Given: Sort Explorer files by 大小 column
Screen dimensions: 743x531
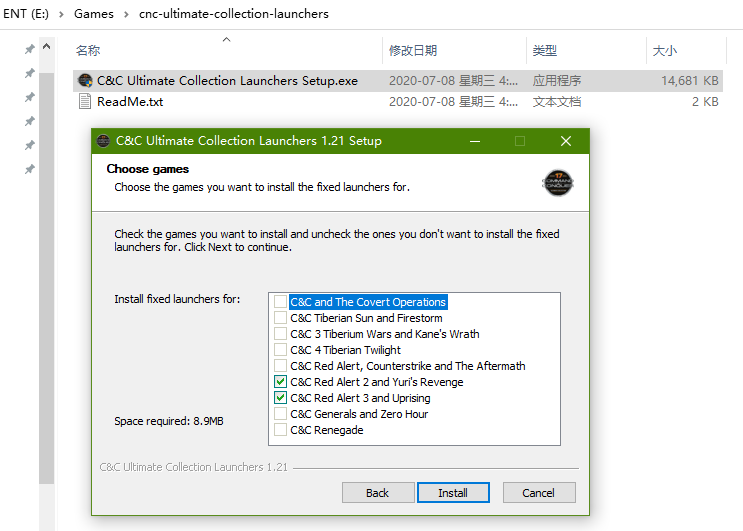Looking at the screenshot, I should (664, 51).
